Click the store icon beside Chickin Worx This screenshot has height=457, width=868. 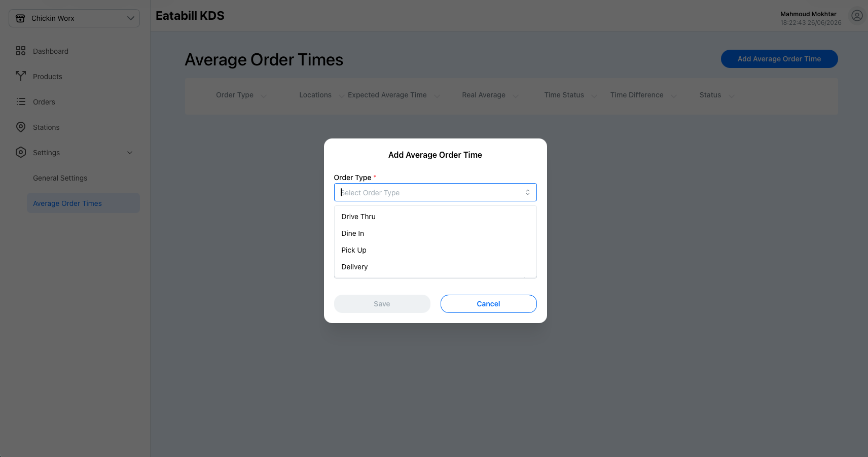pyautogui.click(x=20, y=18)
